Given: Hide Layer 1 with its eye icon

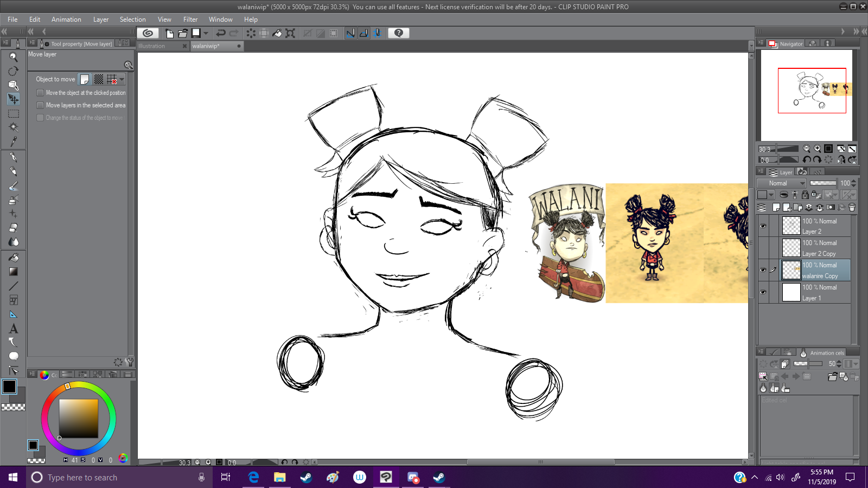Looking at the screenshot, I should (x=763, y=292).
